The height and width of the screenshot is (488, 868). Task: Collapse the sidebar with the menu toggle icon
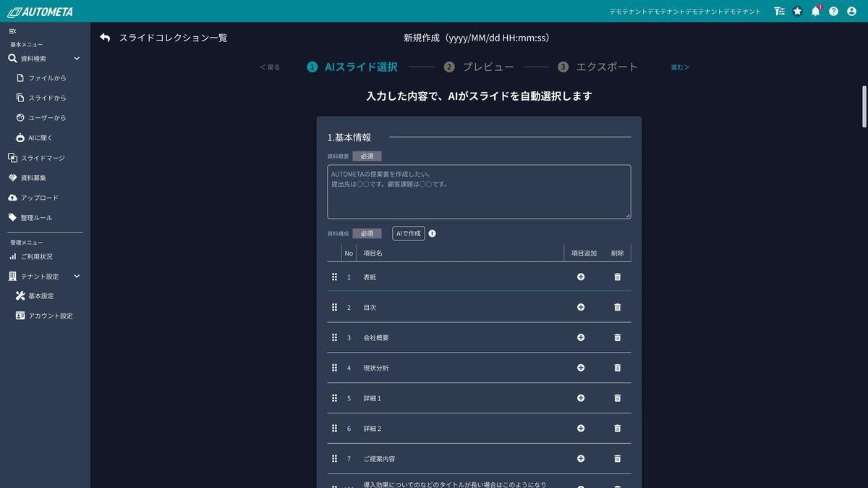12,31
